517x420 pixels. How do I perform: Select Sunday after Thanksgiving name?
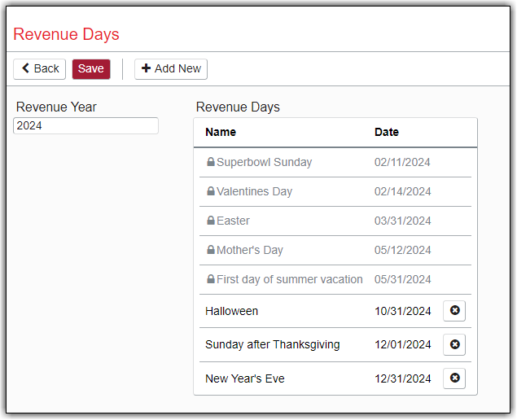pyautogui.click(x=272, y=345)
